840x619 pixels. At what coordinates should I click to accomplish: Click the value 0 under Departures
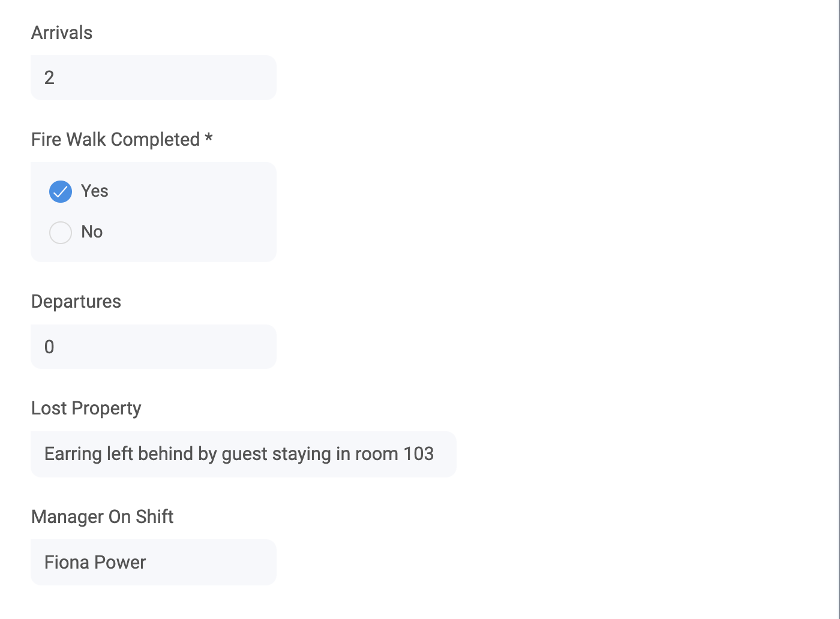[x=49, y=347]
